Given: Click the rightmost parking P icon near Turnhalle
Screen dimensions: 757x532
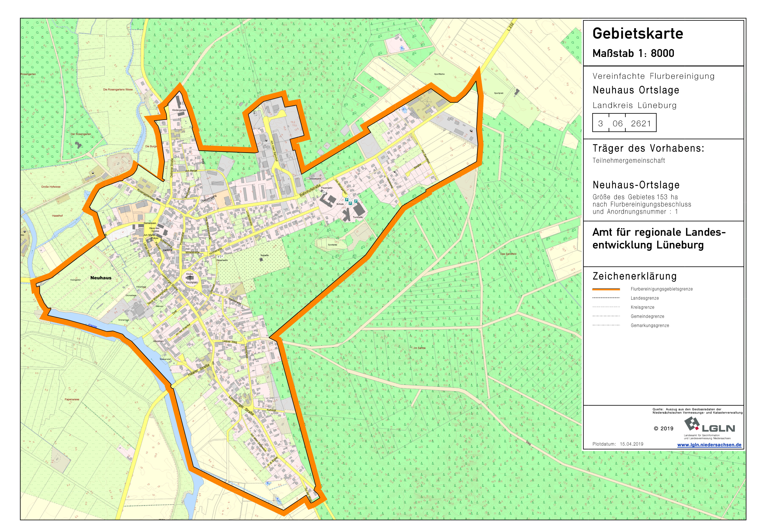Looking at the screenshot, I should 356,201.
